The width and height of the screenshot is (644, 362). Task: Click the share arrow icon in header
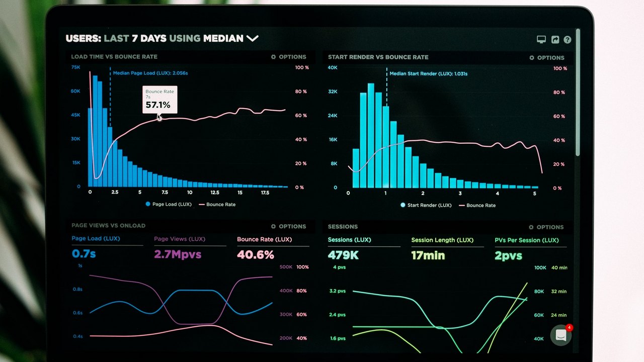[x=555, y=39]
